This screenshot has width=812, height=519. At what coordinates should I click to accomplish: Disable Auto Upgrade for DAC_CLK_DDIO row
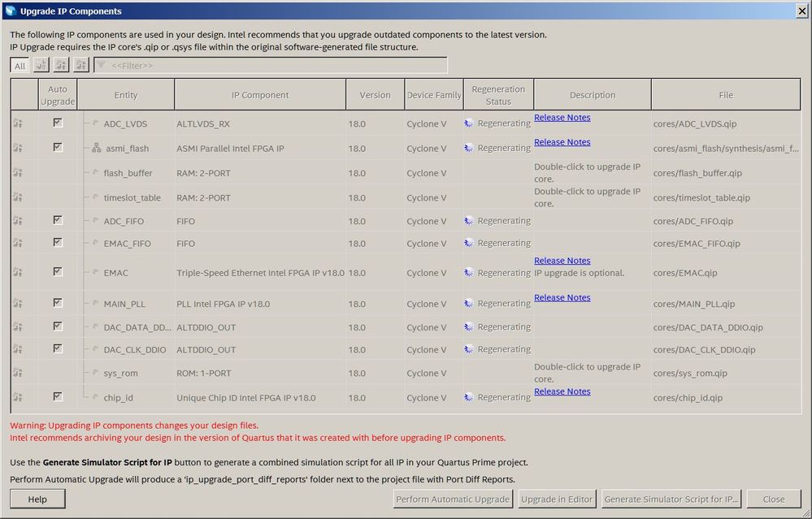click(58, 348)
